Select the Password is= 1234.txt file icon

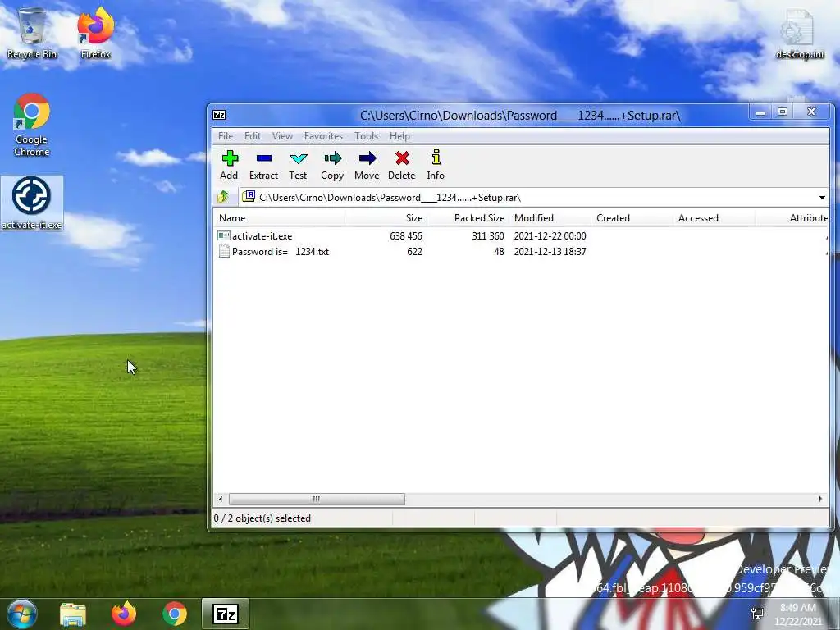tap(224, 251)
